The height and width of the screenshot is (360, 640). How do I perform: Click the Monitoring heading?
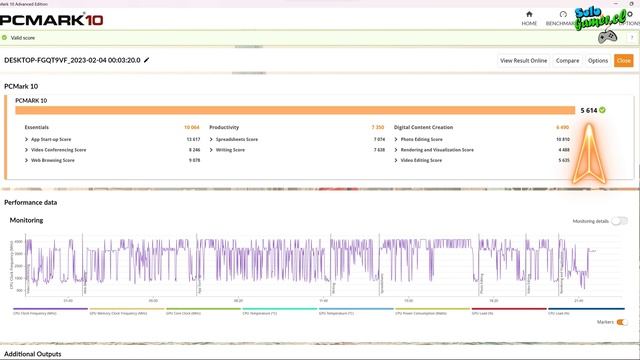click(26, 220)
